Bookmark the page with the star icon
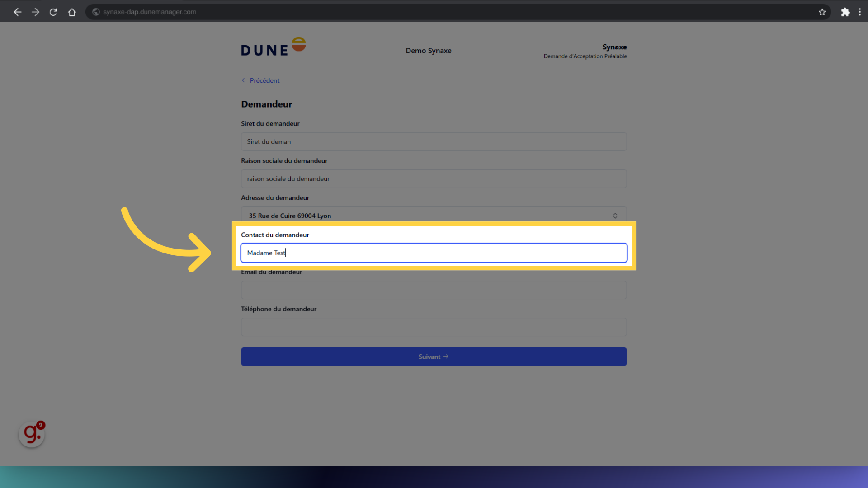 coord(822,12)
